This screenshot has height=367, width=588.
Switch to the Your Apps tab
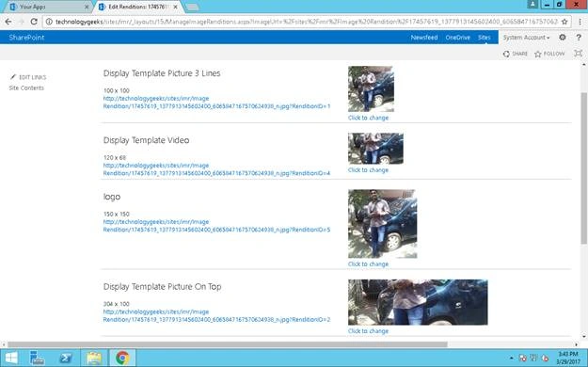click(x=48, y=7)
